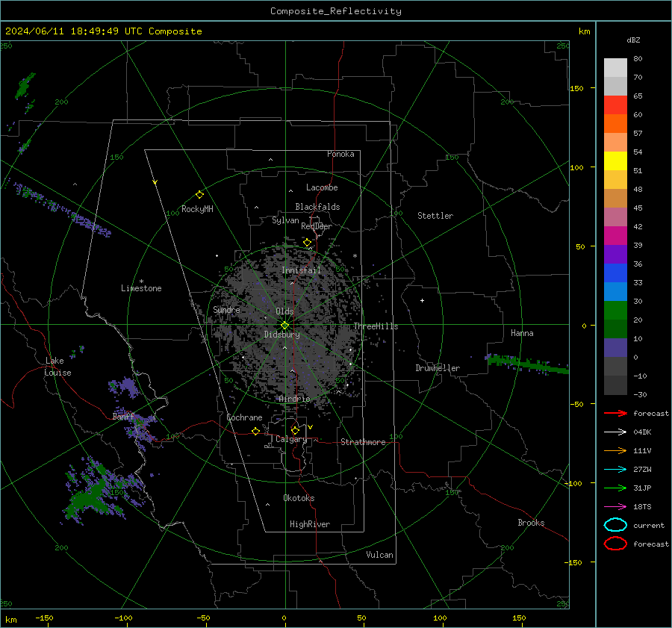Image resolution: width=672 pixels, height=628 pixels.
Task: Click the red forecast ellipse in legend
Action: (615, 544)
